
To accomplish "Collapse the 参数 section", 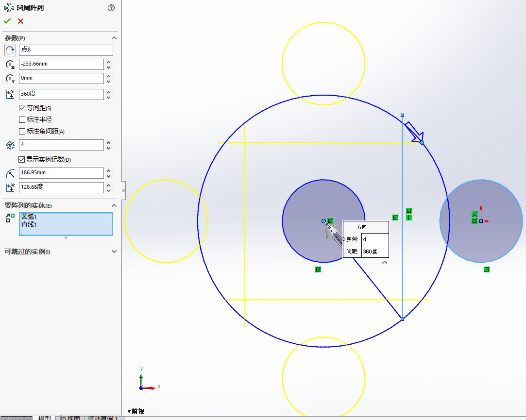I will click(114, 38).
